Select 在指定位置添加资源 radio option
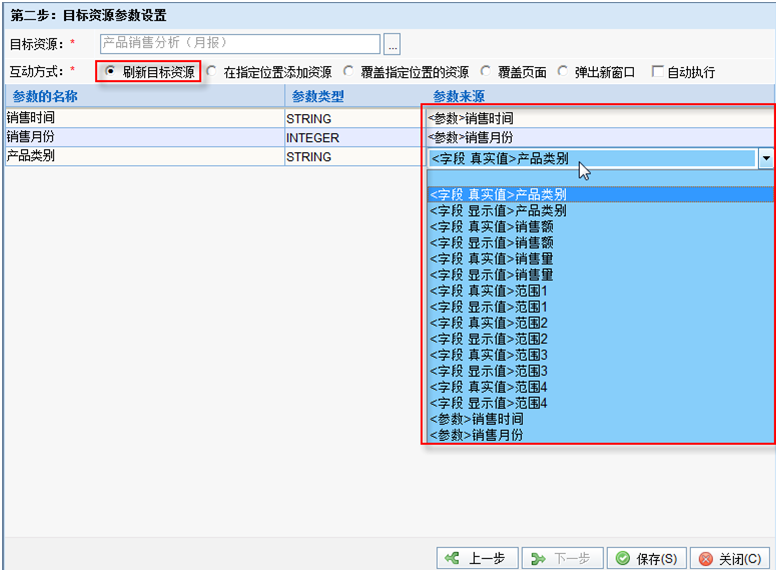 [x=212, y=71]
